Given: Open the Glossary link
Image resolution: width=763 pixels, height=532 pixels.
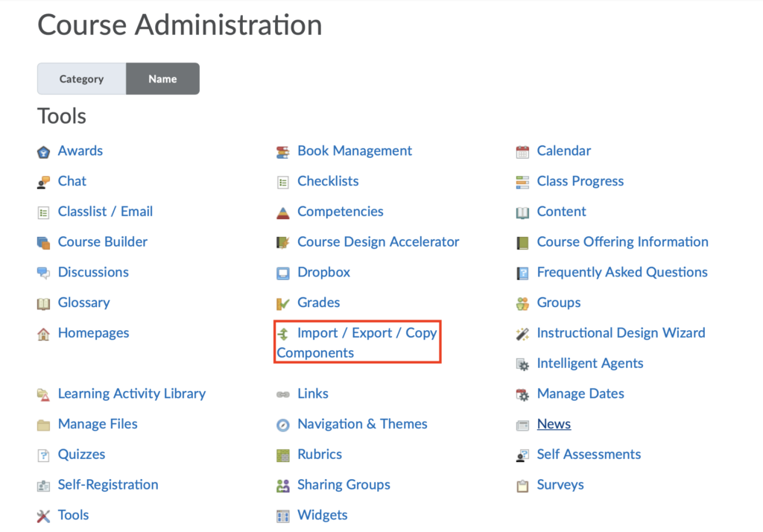Looking at the screenshot, I should (x=83, y=303).
